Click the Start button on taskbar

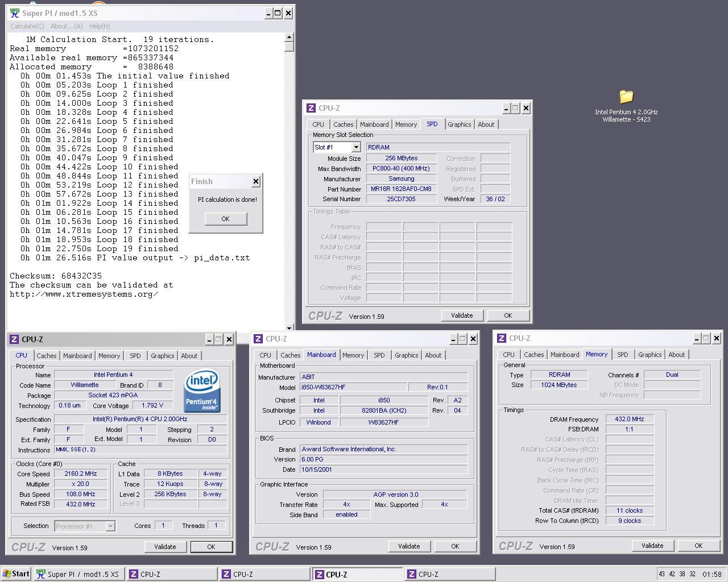[x=16, y=573]
